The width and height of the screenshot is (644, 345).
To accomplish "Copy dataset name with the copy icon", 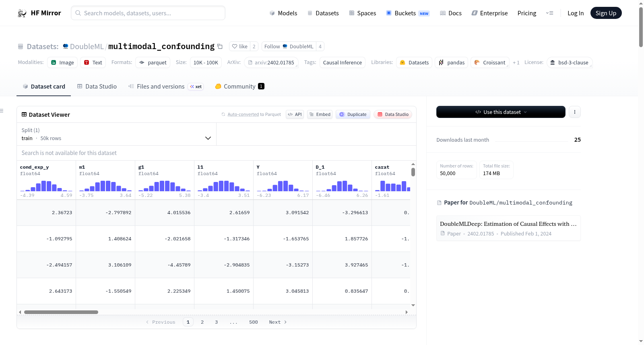I will (220, 46).
